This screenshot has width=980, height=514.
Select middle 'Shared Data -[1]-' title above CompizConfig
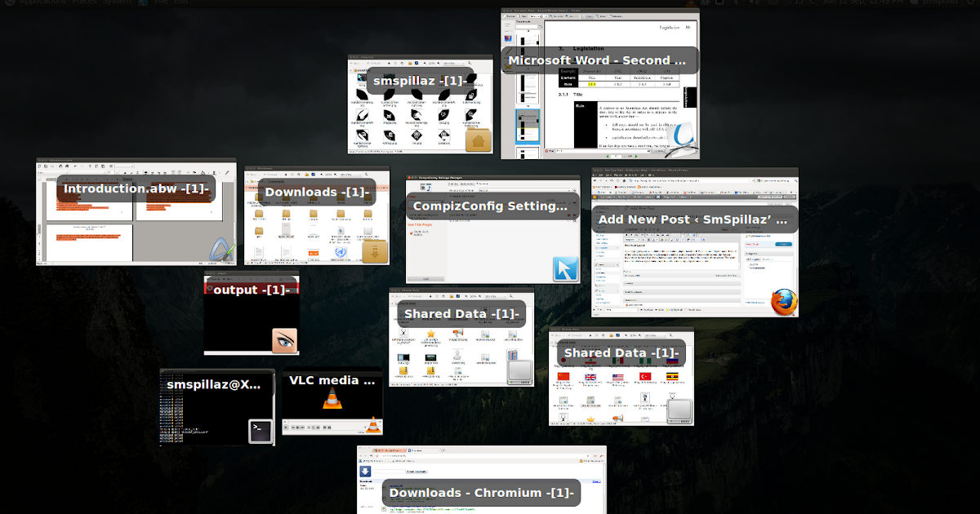pos(461,314)
